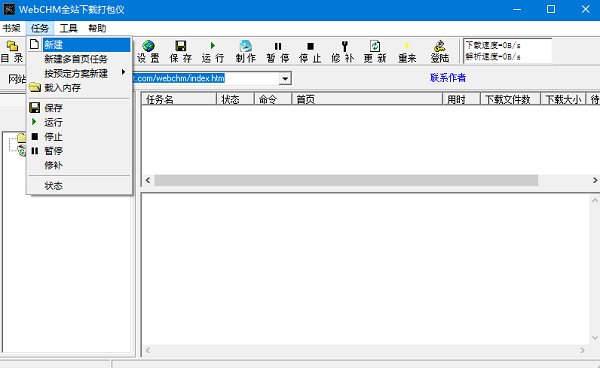Viewport: 600px width, 368px height.
Task: Click log pane scroll left arrow
Action: click(148, 350)
